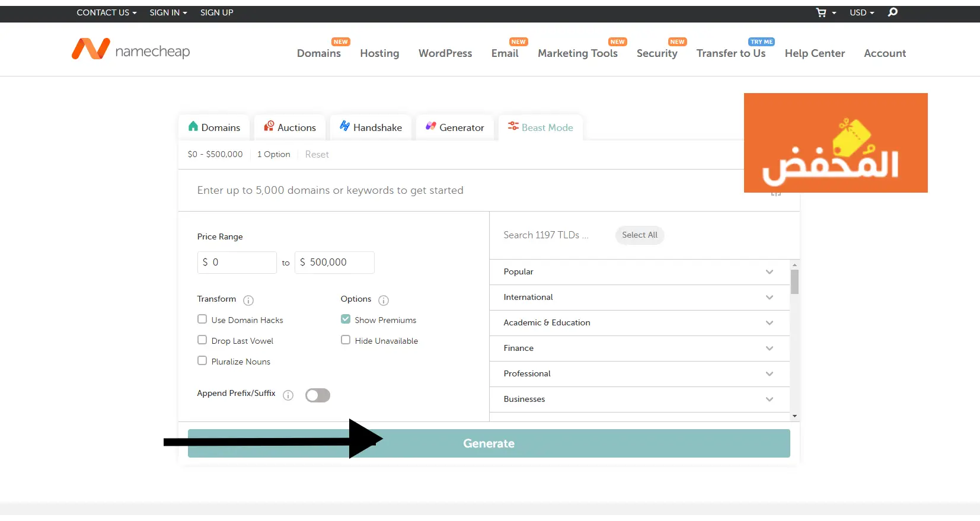Expand the Finance TLD category
Image resolution: width=980 pixels, height=521 pixels.
[x=640, y=349]
